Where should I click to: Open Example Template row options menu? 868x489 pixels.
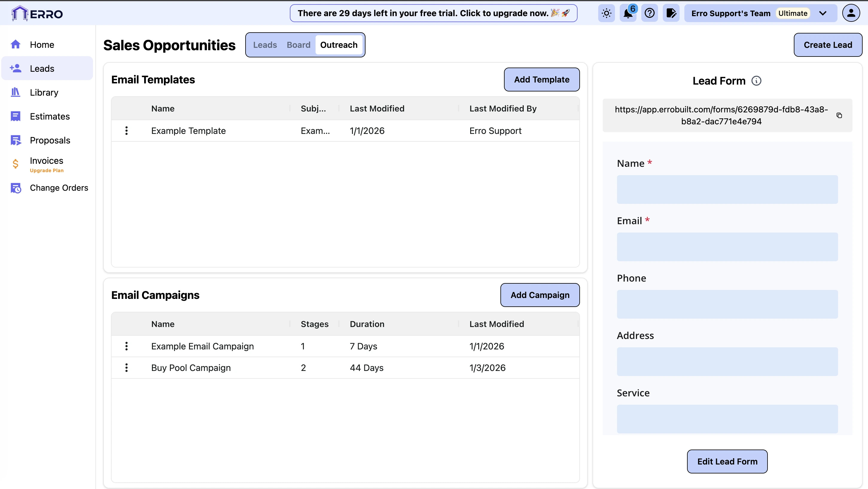click(126, 131)
